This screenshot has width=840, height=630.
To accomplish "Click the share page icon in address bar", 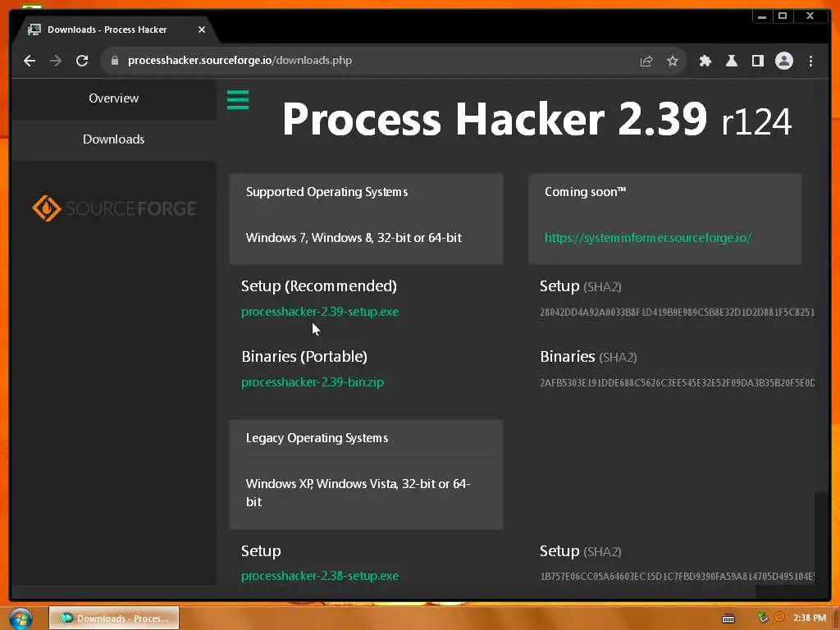I will [646, 61].
